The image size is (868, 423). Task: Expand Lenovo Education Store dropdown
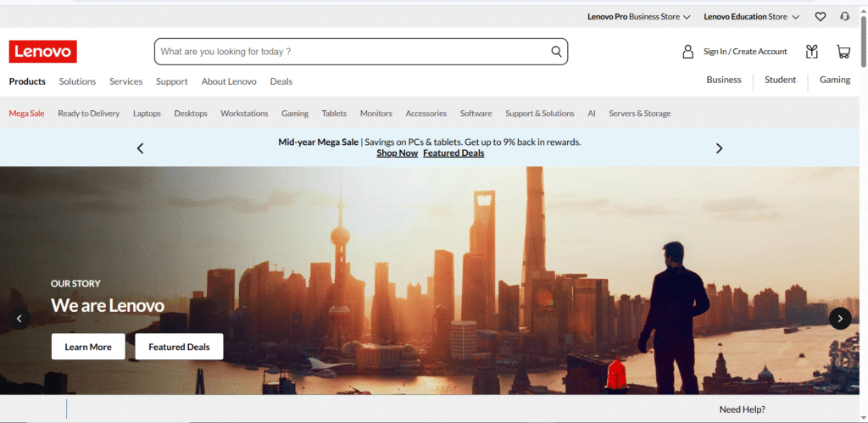click(x=752, y=17)
